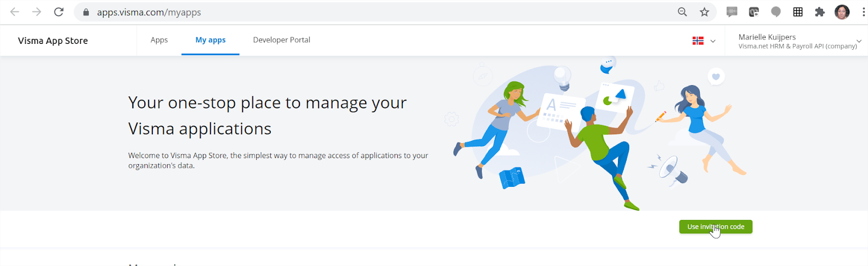Click the heading "Your one-stop place to manage your"
Screen dimensions: 868x266
coord(267,103)
